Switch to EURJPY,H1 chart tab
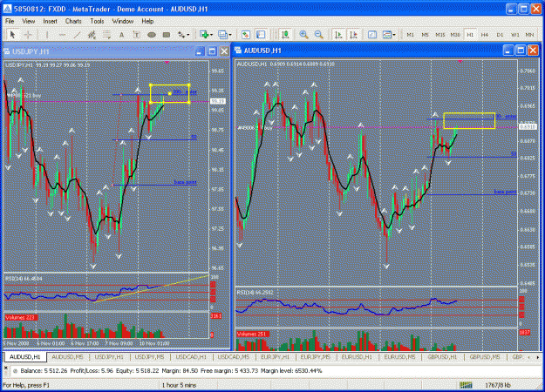Screen dimensions: 545x392 [x=275, y=357]
